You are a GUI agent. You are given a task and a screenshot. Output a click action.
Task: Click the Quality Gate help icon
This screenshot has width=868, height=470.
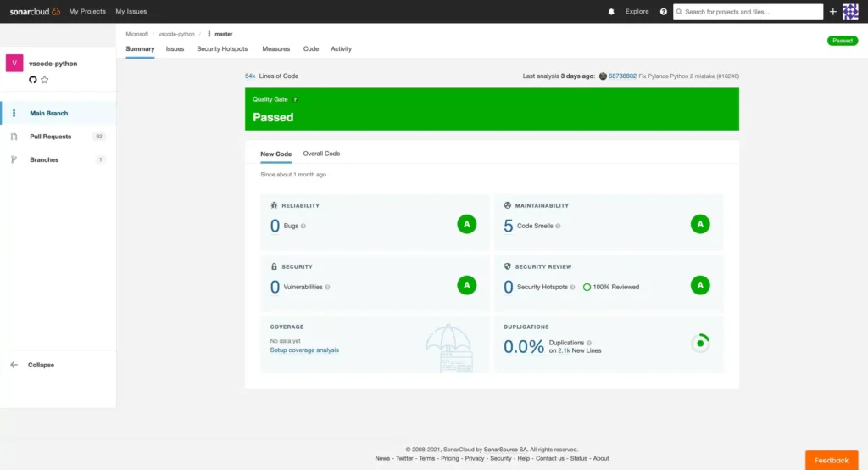295,100
